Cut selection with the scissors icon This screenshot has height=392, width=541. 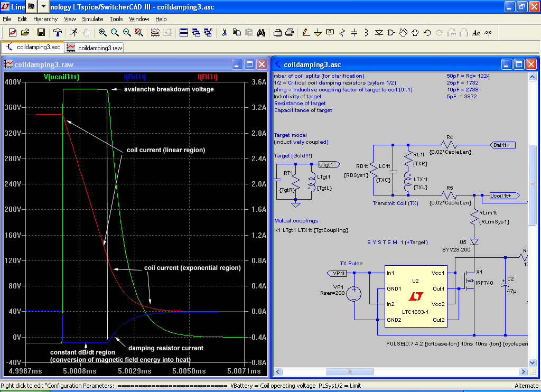point(225,32)
